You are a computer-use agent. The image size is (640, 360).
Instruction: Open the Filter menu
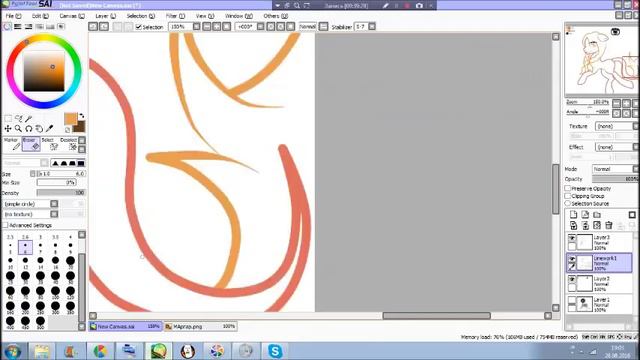pyautogui.click(x=175, y=16)
